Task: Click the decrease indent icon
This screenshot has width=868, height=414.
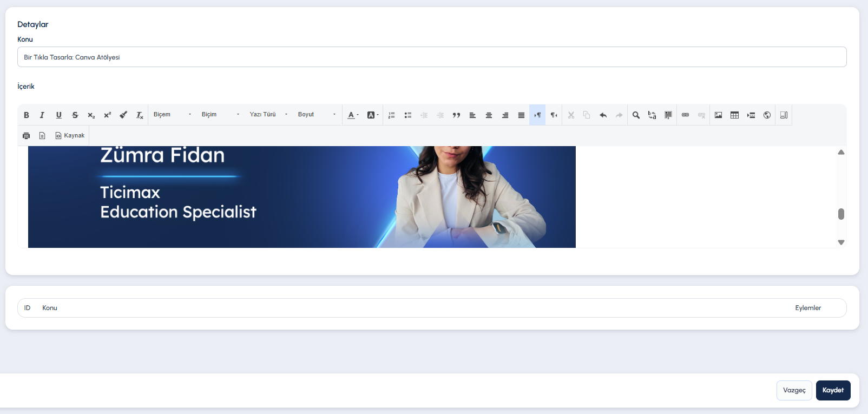Action: tap(424, 115)
